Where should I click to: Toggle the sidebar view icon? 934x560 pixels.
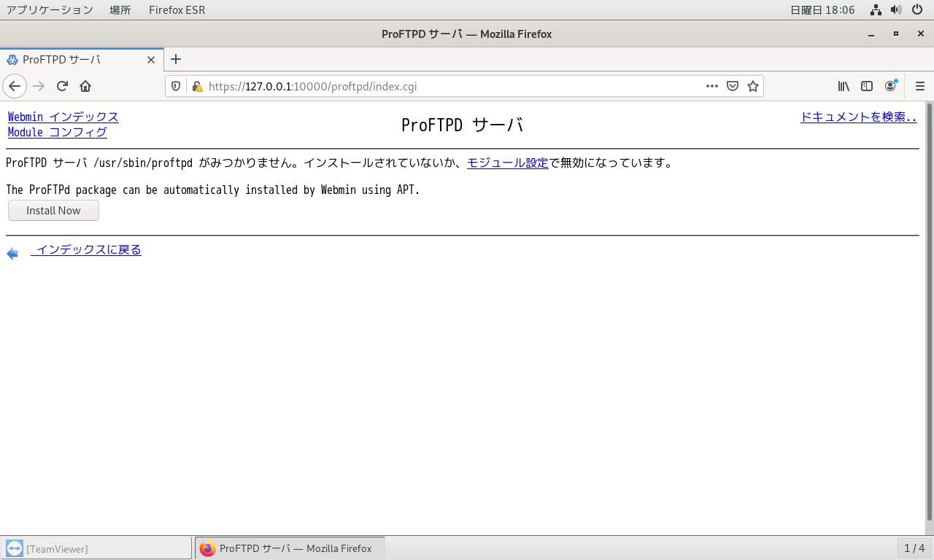tap(867, 86)
